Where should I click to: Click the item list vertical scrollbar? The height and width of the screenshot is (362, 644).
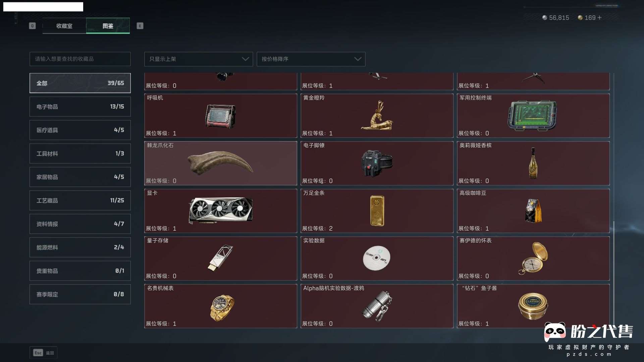pos(614,273)
